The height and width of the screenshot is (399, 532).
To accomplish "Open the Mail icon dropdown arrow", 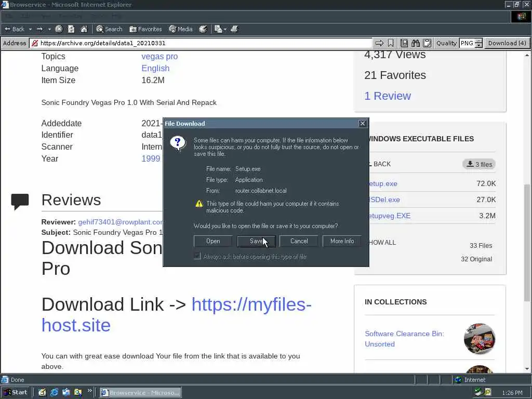I will coord(225,29).
